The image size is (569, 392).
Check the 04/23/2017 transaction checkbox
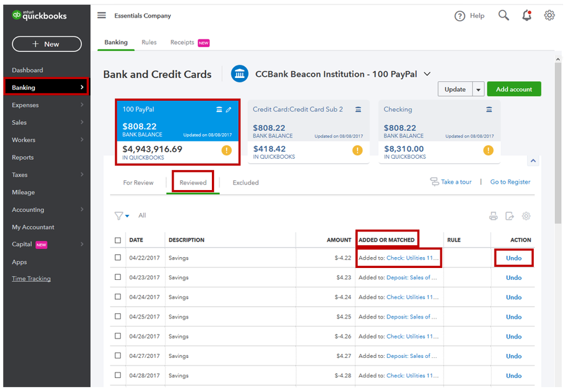point(117,277)
